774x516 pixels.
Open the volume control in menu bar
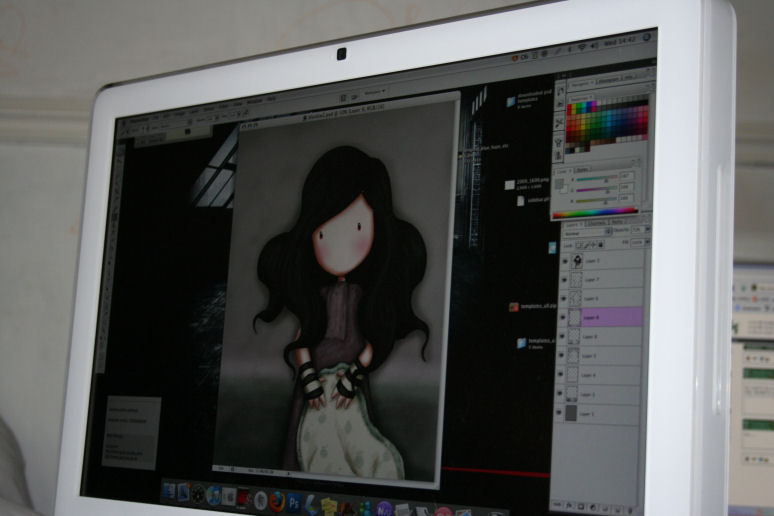(x=594, y=44)
